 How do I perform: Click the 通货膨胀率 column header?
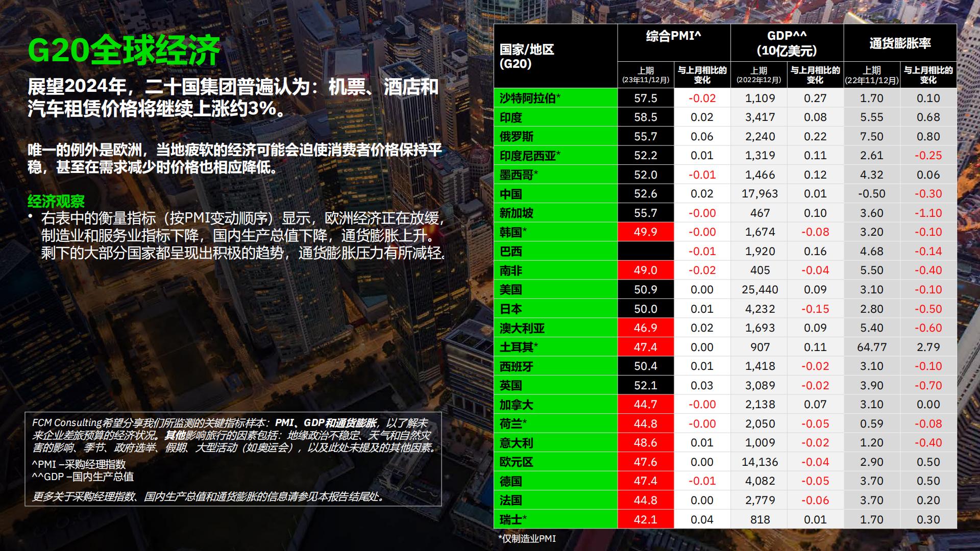point(900,43)
